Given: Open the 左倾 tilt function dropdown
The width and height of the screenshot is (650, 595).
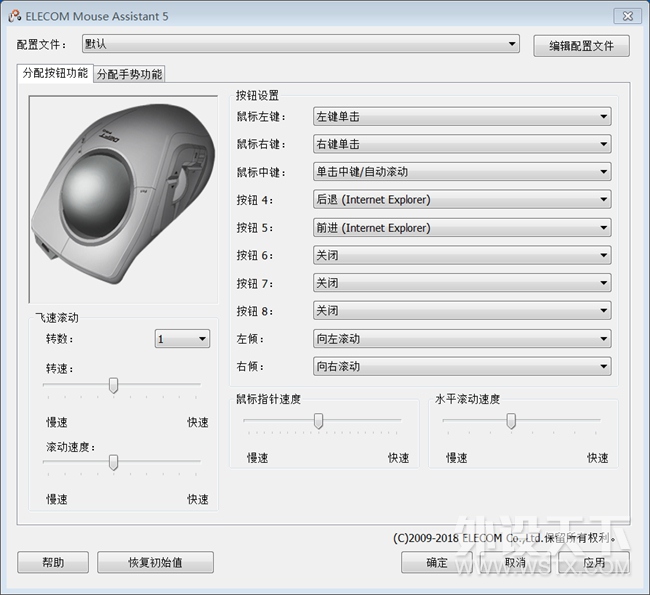Looking at the screenshot, I should click(x=462, y=339).
